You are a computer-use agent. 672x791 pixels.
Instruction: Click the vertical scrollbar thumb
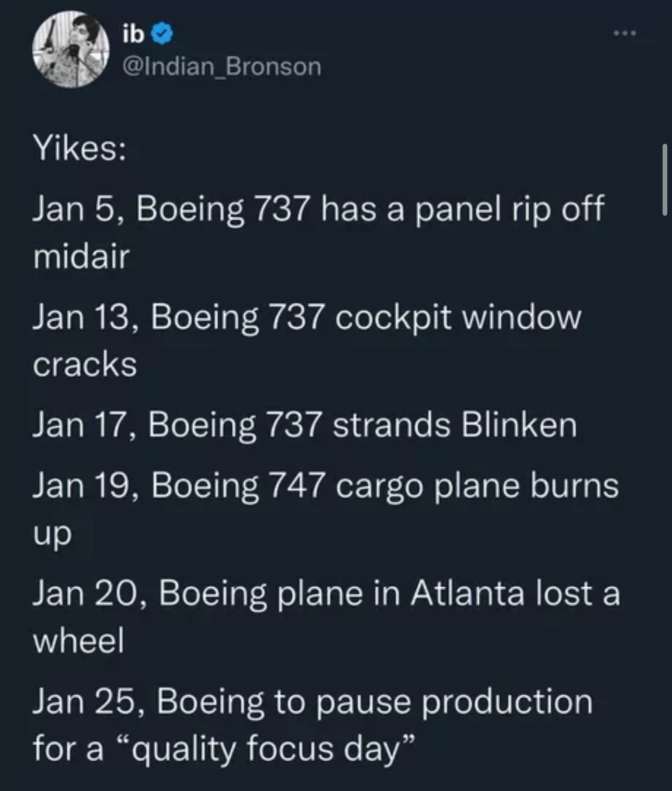point(665,180)
